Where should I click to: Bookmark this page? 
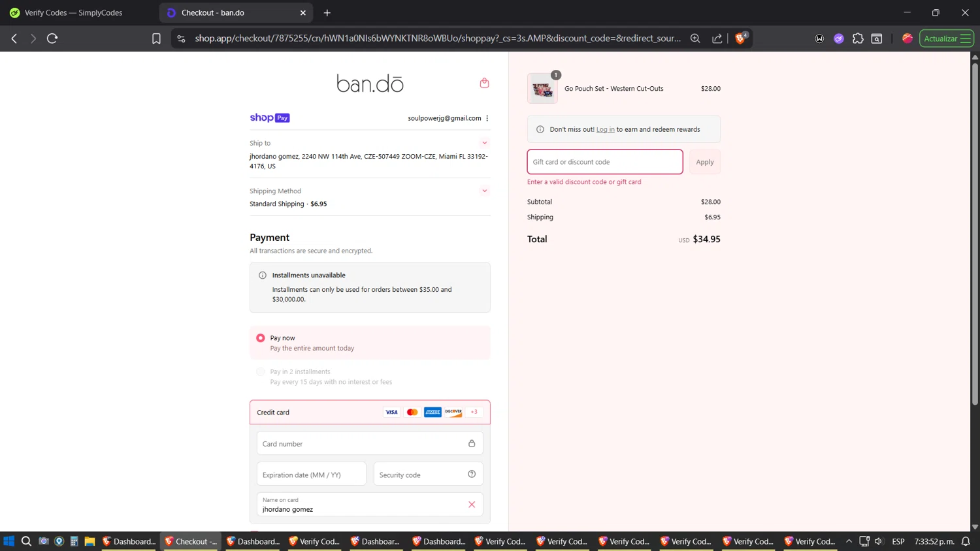pos(156,39)
